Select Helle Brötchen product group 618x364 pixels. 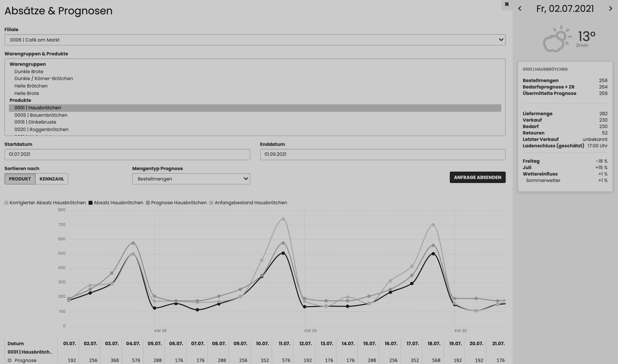[31, 86]
